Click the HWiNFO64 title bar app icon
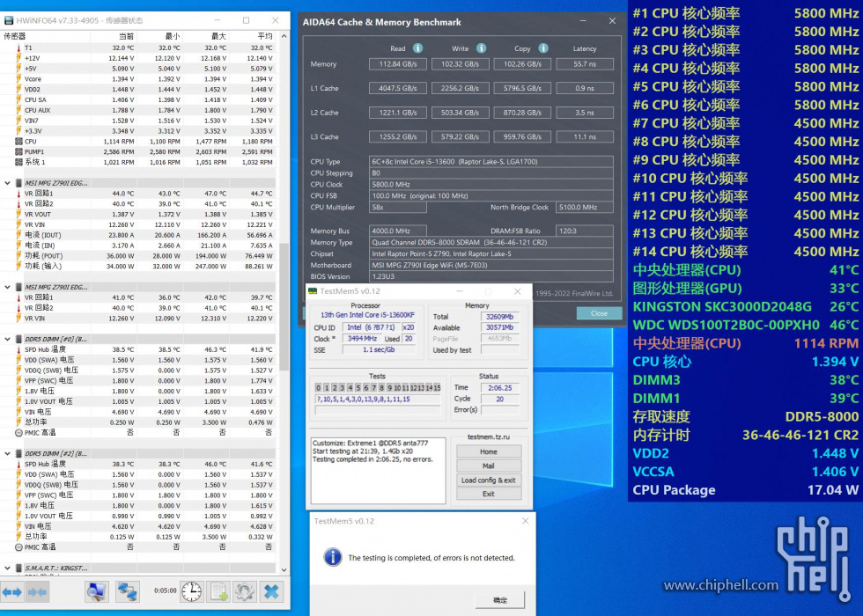Screen dimensions: 863x616 [9, 20]
